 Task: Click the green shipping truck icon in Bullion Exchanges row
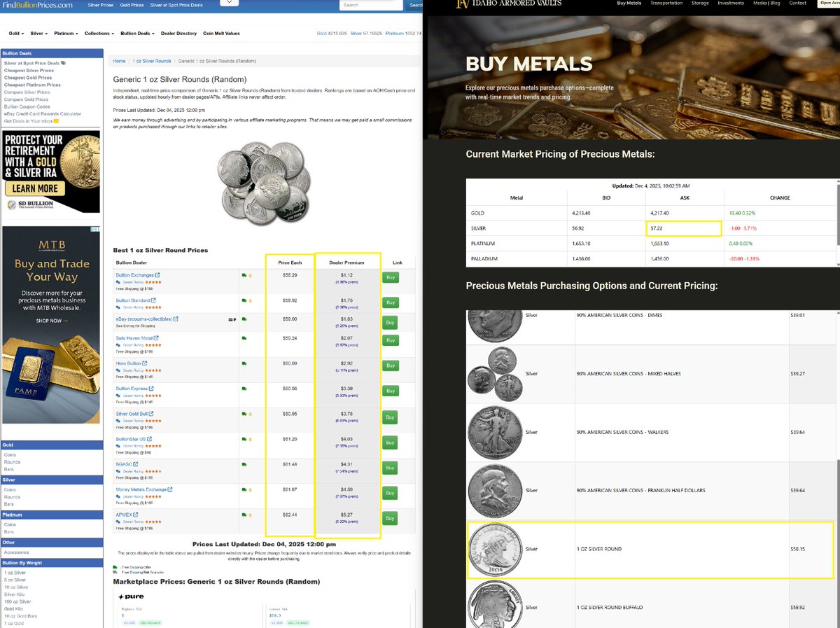tap(244, 276)
